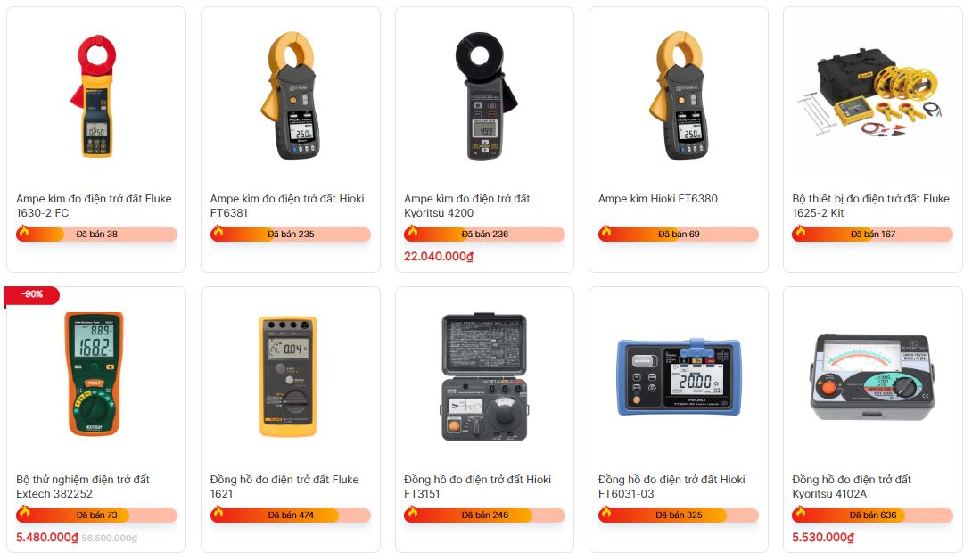The height and width of the screenshot is (560, 972).
Task: Open 'Đồng hồ đo điện trở đất Hioki FT6031-03' link
Action: pyautogui.click(x=671, y=486)
